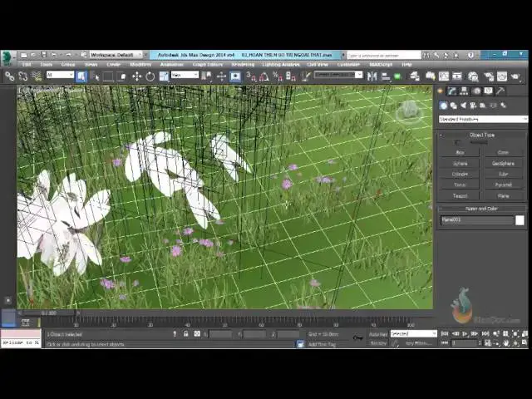Open the MAXScript menu

(x=381, y=65)
